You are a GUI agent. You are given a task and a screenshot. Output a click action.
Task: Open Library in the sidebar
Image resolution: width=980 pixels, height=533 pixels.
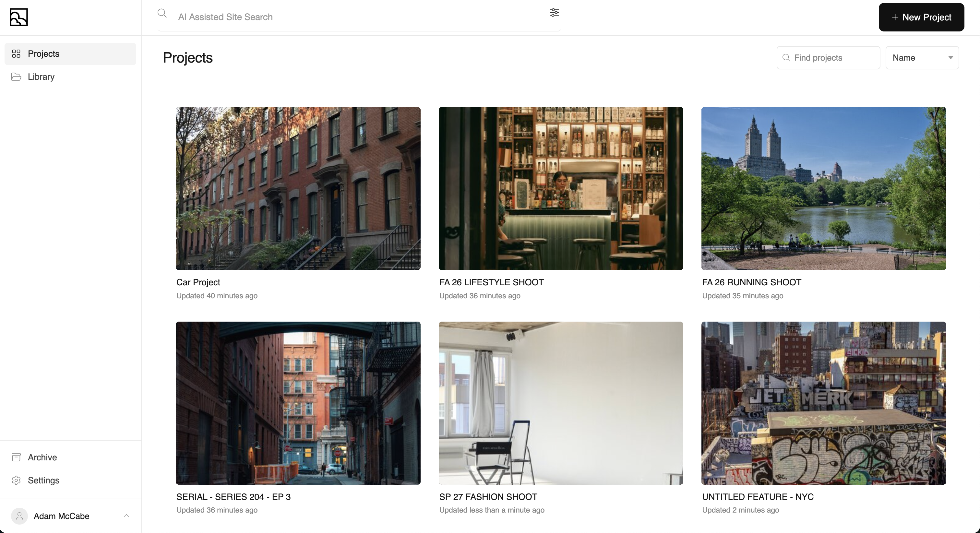pyautogui.click(x=70, y=77)
